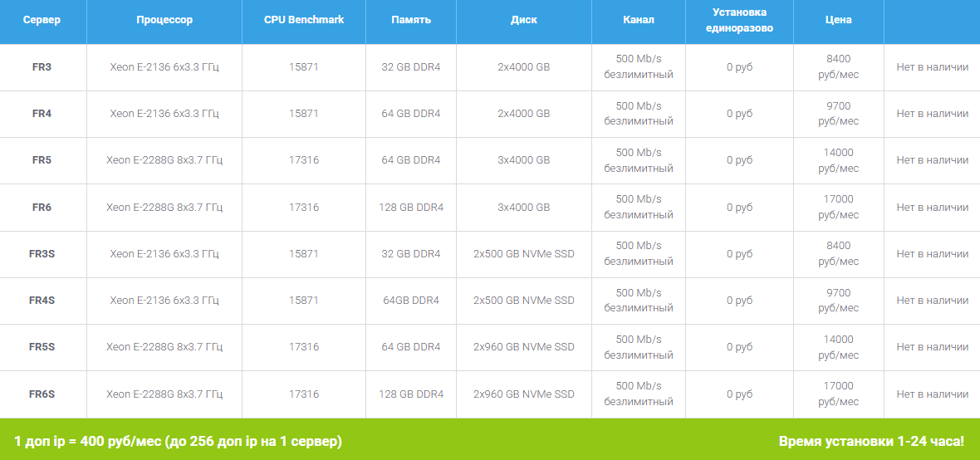Click FR3 processor Xeon E-2136 cell
This screenshot has width=980, height=460.
pyautogui.click(x=164, y=67)
